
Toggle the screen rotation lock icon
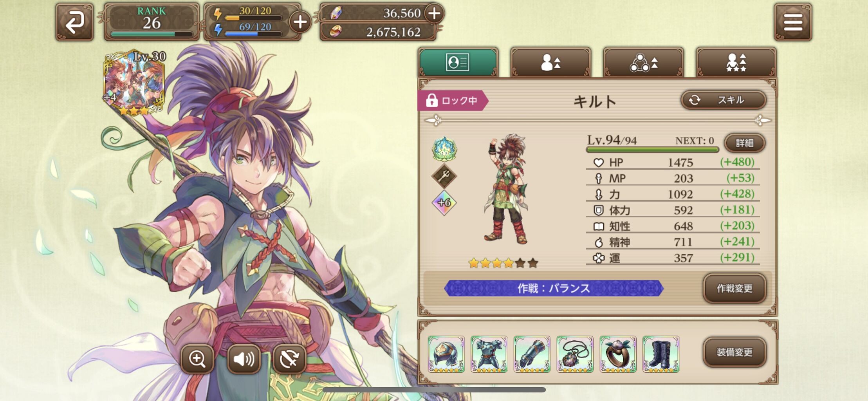289,359
